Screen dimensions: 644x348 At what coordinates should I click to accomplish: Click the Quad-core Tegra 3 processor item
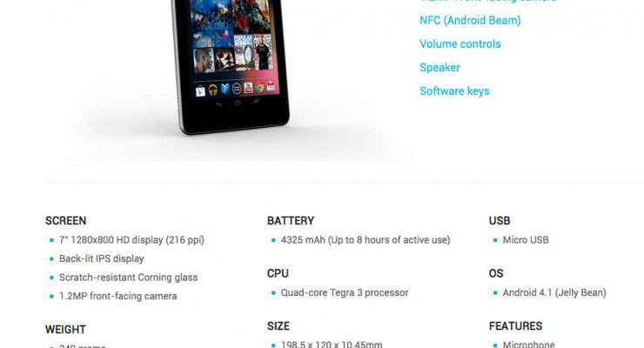tap(344, 292)
